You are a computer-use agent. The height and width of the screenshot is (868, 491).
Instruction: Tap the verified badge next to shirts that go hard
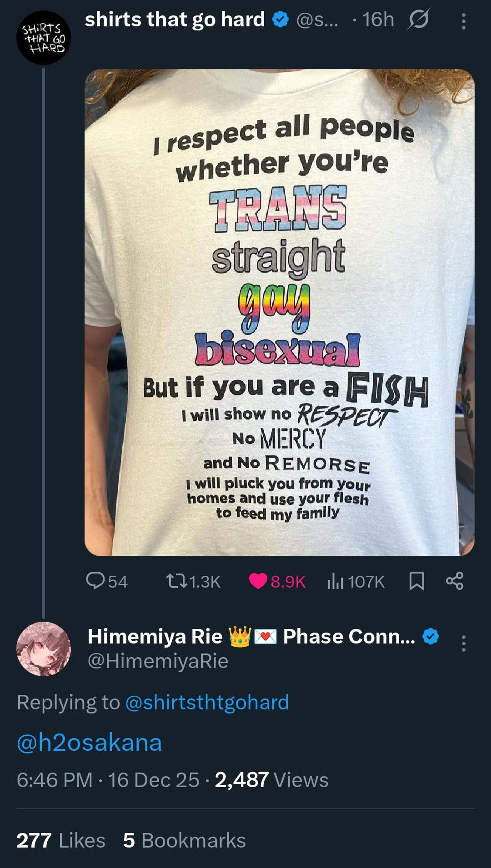(x=281, y=20)
